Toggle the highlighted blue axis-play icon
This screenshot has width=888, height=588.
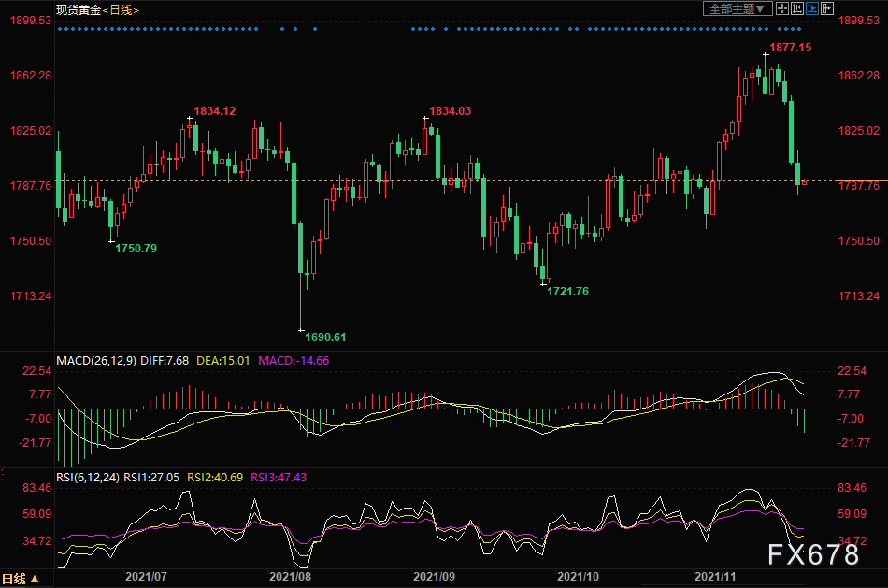tap(812, 8)
